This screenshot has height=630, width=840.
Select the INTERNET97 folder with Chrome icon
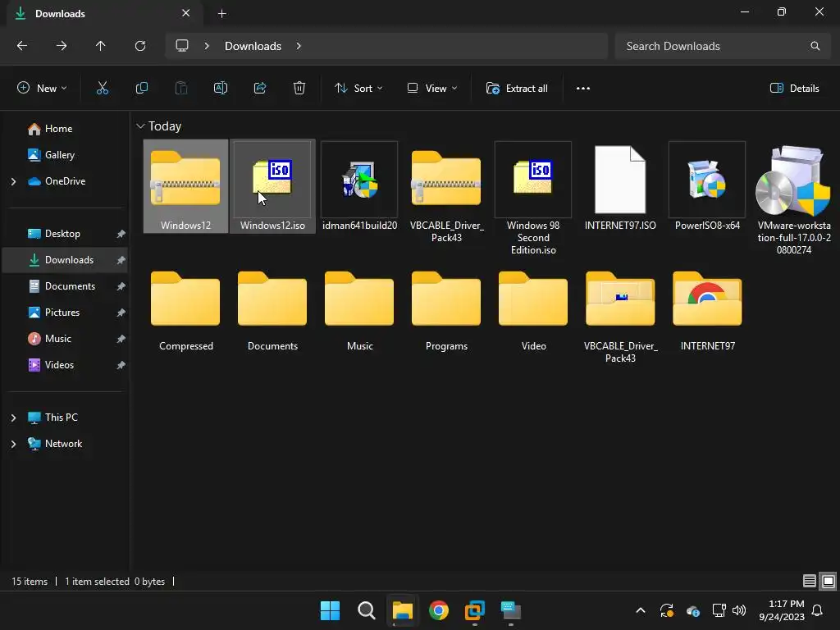coord(707,311)
